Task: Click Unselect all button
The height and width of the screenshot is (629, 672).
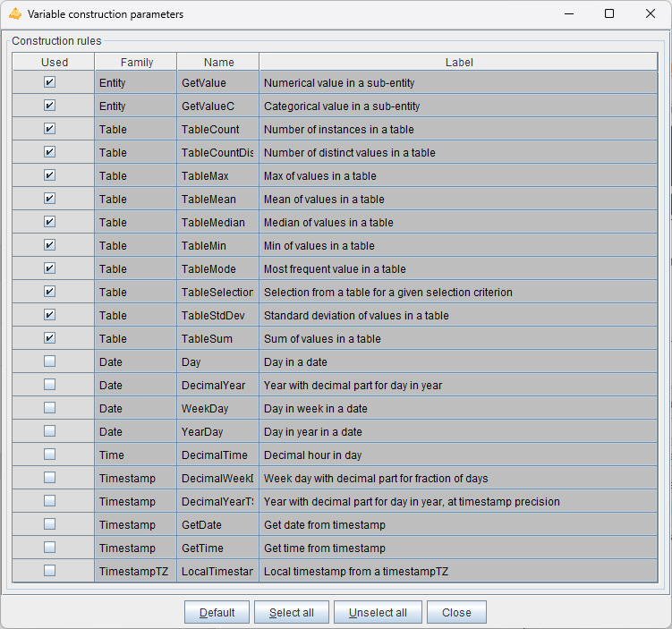Action: (x=378, y=612)
